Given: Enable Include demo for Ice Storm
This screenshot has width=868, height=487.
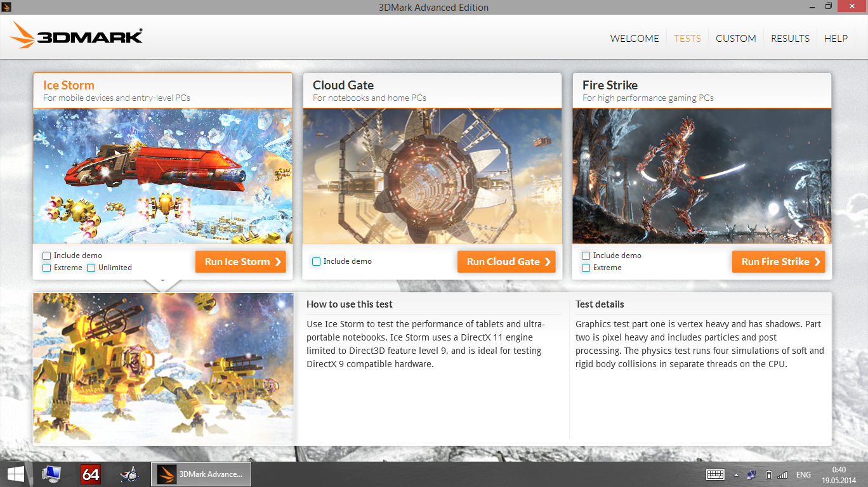Looking at the screenshot, I should coord(47,256).
